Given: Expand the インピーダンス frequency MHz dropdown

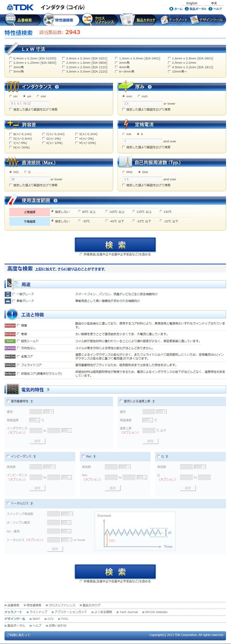Looking at the screenshot, I should coord(49,467).
